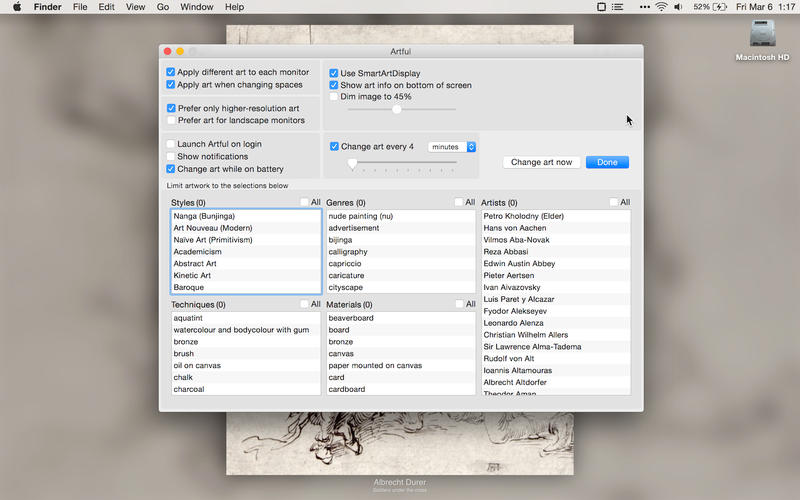
Task: Select nude painting (nu) genre
Action: click(401, 216)
